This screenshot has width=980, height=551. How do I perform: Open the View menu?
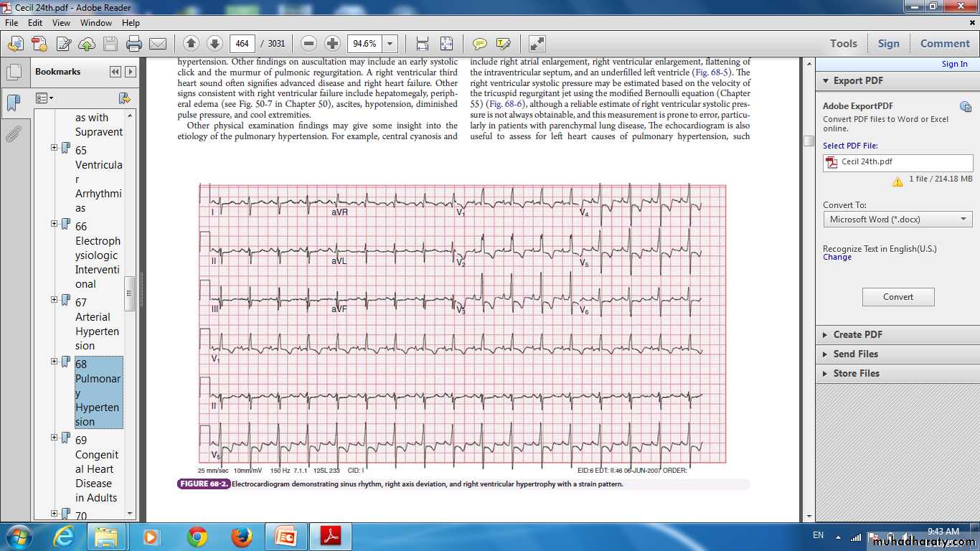pyautogui.click(x=61, y=23)
